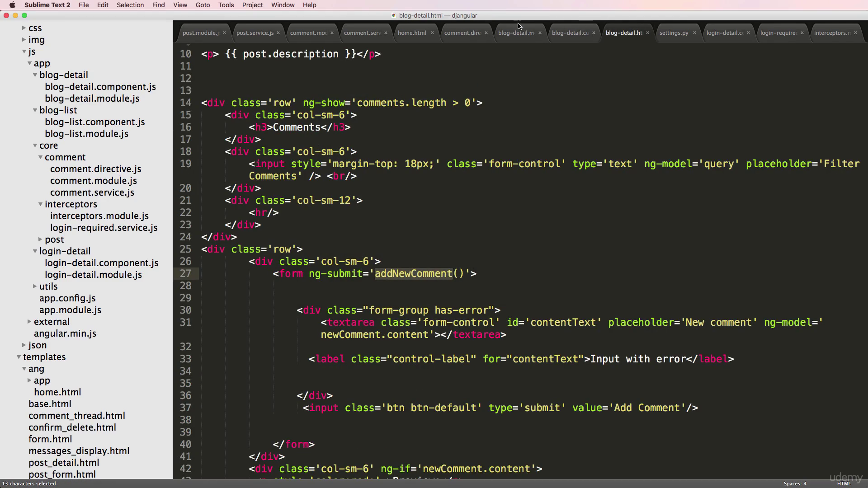868x488 pixels.
Task: Expand the json folder
Action: click(24, 345)
